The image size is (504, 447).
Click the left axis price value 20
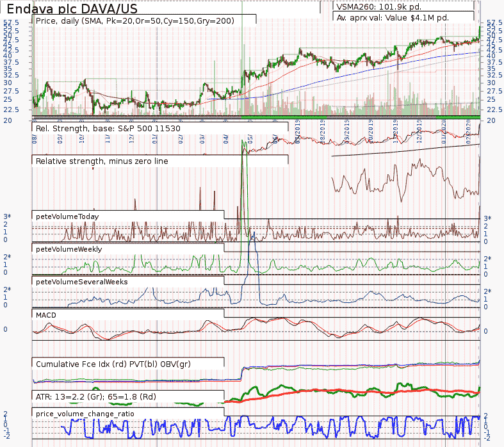click(x=8, y=120)
